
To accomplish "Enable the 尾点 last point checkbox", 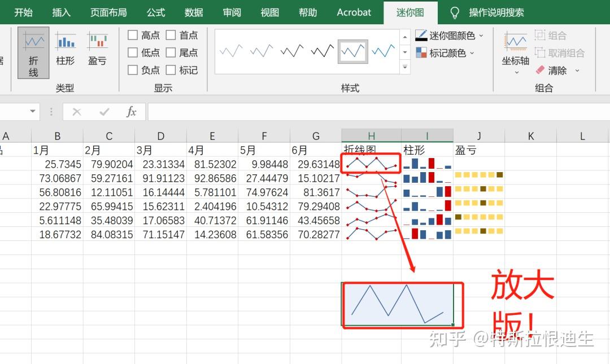I will [x=171, y=52].
